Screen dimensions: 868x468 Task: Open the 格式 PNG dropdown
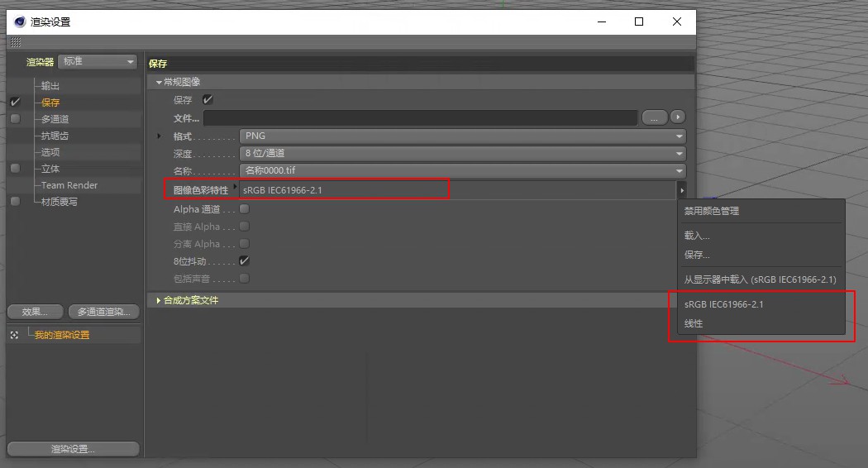point(463,136)
